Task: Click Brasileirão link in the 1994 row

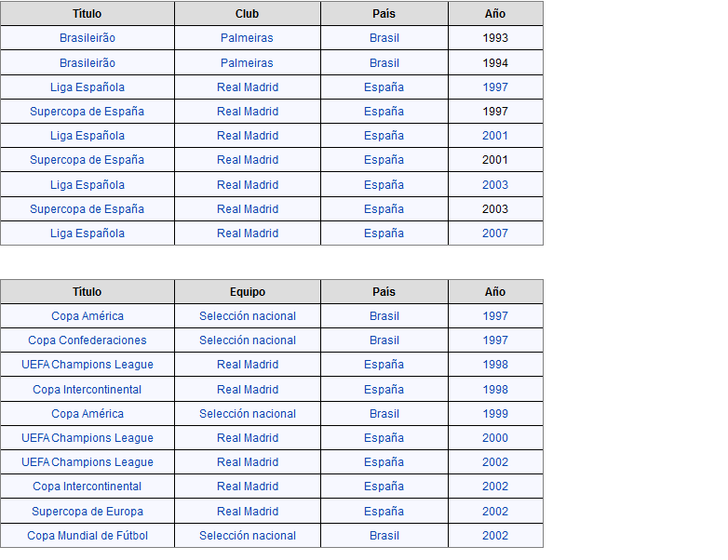Action: pyautogui.click(x=88, y=63)
